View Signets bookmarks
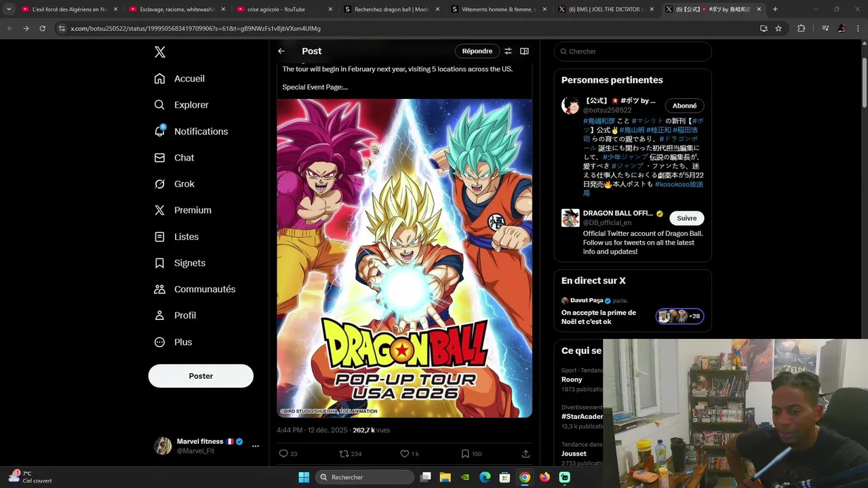868x488 pixels. (180, 263)
